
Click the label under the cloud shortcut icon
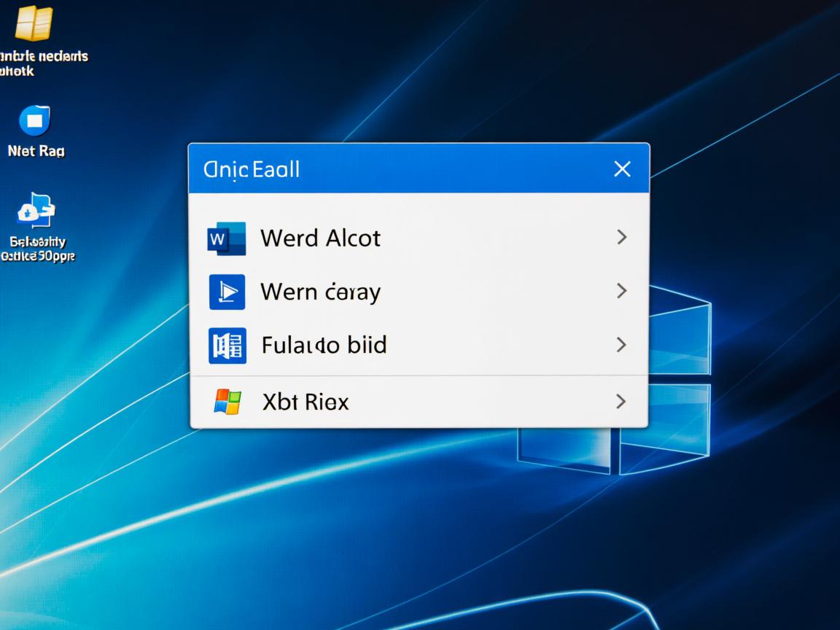(36, 249)
